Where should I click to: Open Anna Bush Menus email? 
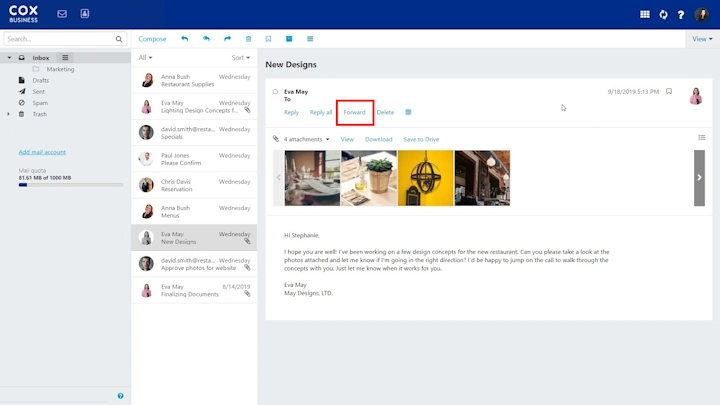[x=194, y=211]
